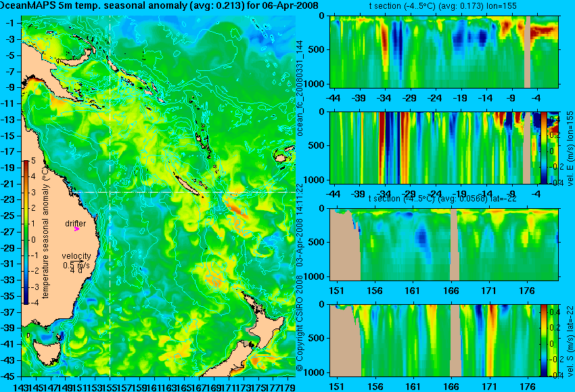
Task: Click the 'vel. S (m/s) lat=-22' label
Action: coord(570,341)
